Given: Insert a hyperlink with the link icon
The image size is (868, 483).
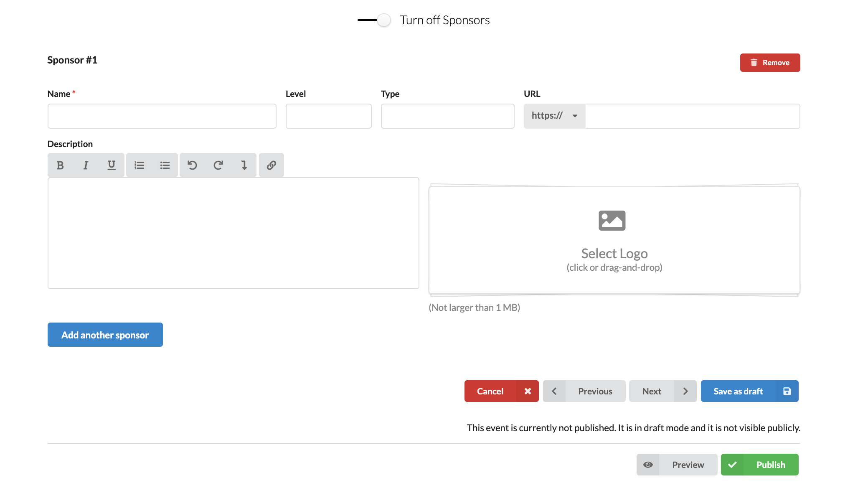Looking at the screenshot, I should click(272, 165).
